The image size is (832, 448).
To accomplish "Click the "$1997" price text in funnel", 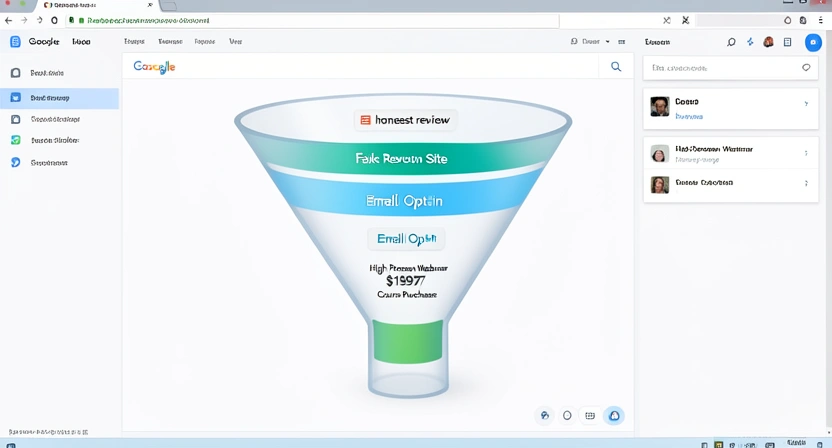I will [405, 281].
